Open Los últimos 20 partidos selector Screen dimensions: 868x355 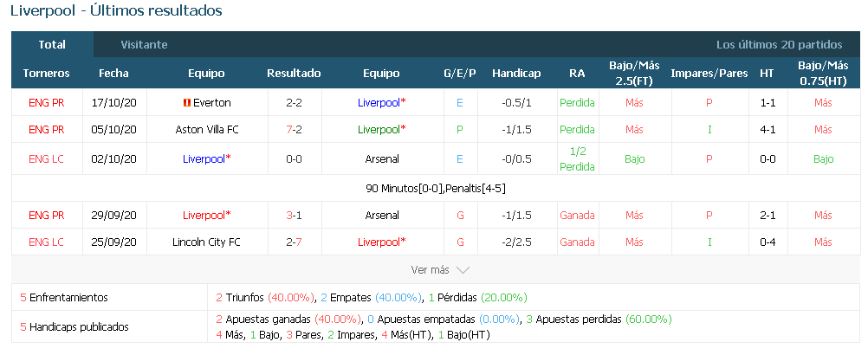(x=779, y=45)
